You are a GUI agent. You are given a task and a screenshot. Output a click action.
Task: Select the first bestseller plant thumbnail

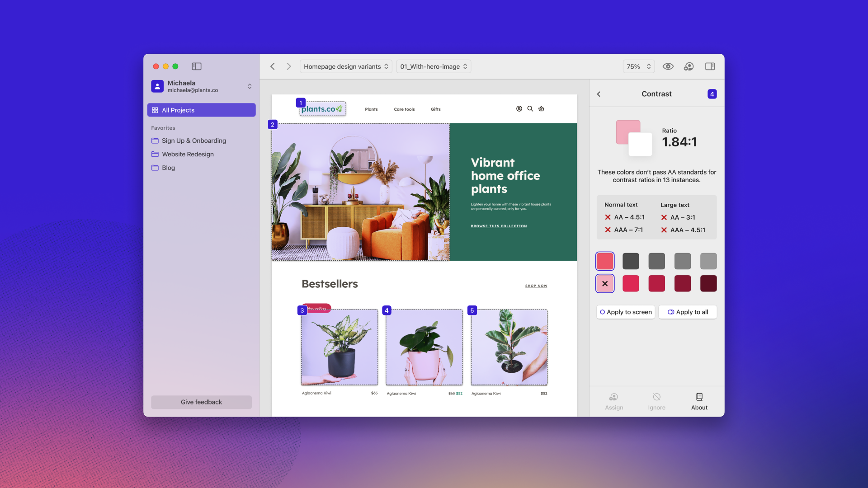(x=340, y=347)
